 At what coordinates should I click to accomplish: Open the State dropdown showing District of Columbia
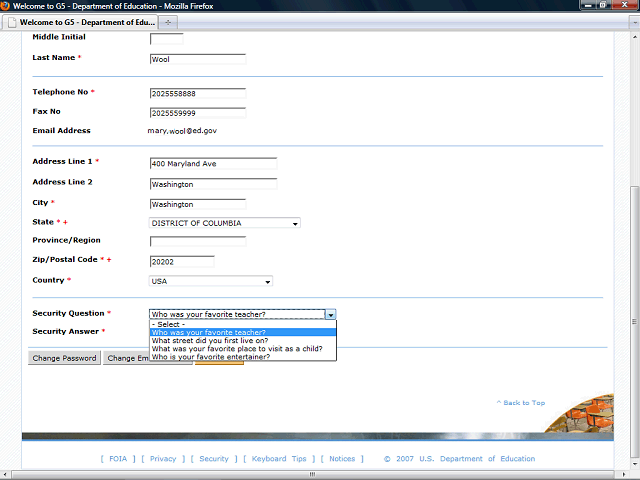[225, 223]
